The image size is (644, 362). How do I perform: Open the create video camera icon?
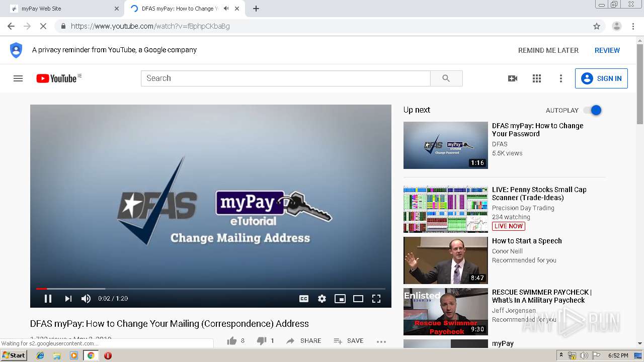pos(513,78)
